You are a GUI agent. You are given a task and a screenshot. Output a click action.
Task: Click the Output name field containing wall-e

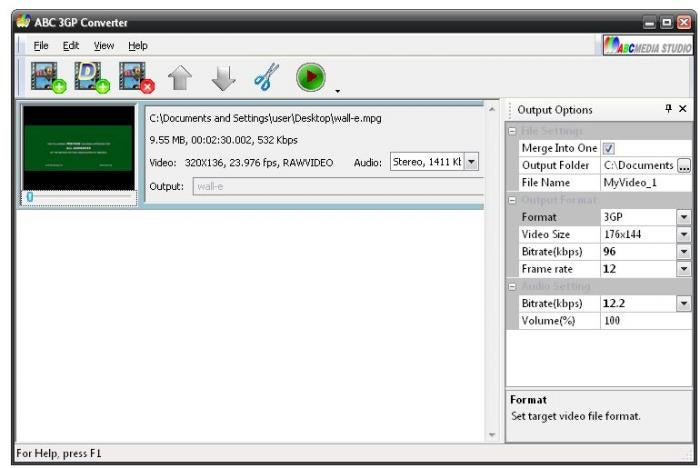(x=338, y=187)
